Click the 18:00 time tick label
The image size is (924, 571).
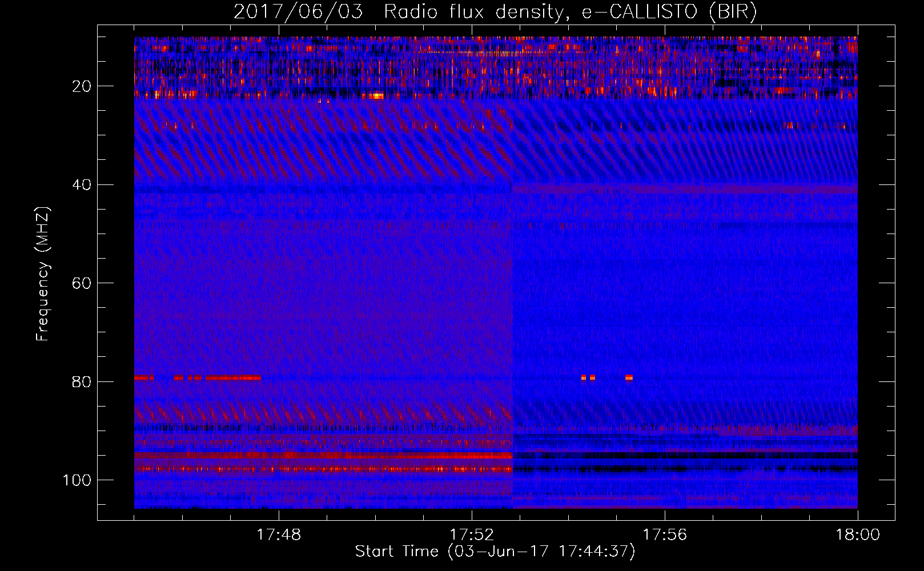coord(858,535)
